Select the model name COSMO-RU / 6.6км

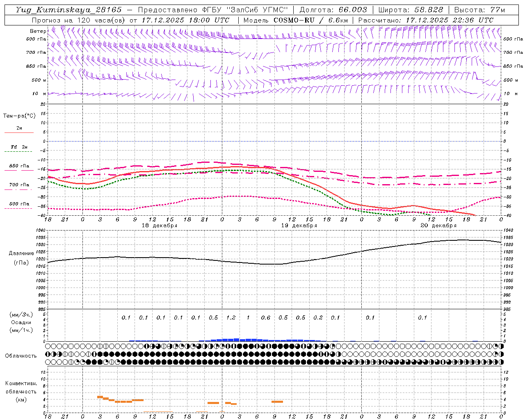pos(311,20)
